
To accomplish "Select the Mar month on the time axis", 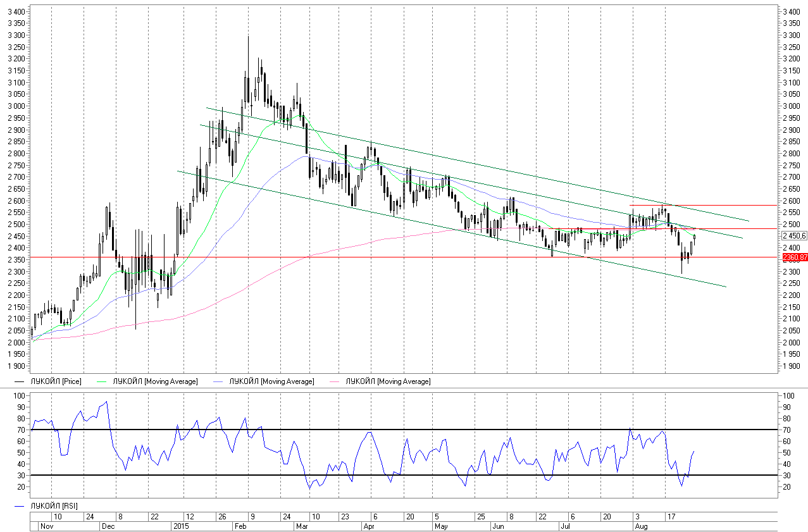I will point(302,526).
